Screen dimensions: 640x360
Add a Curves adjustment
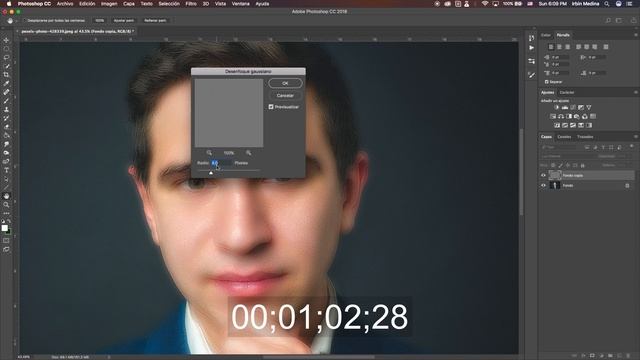(x=573, y=107)
